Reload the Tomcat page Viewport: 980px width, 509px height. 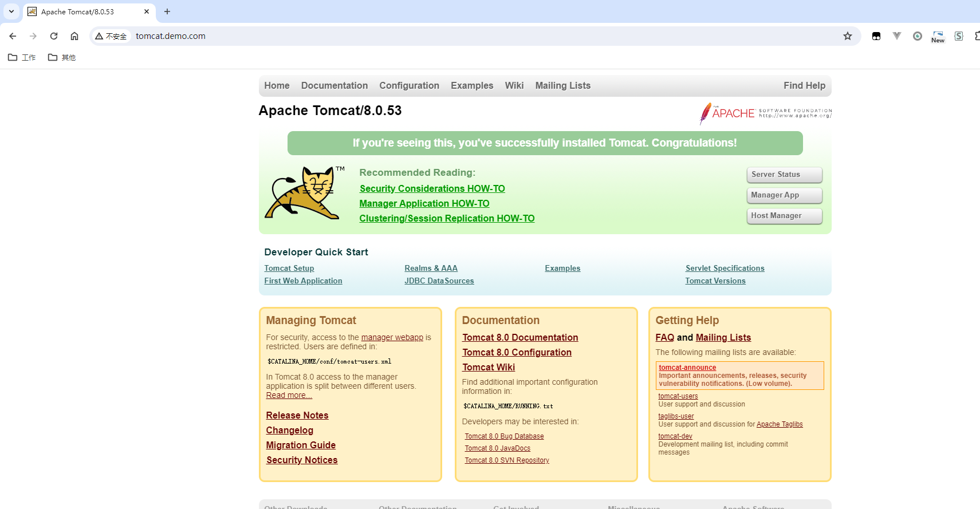click(54, 36)
